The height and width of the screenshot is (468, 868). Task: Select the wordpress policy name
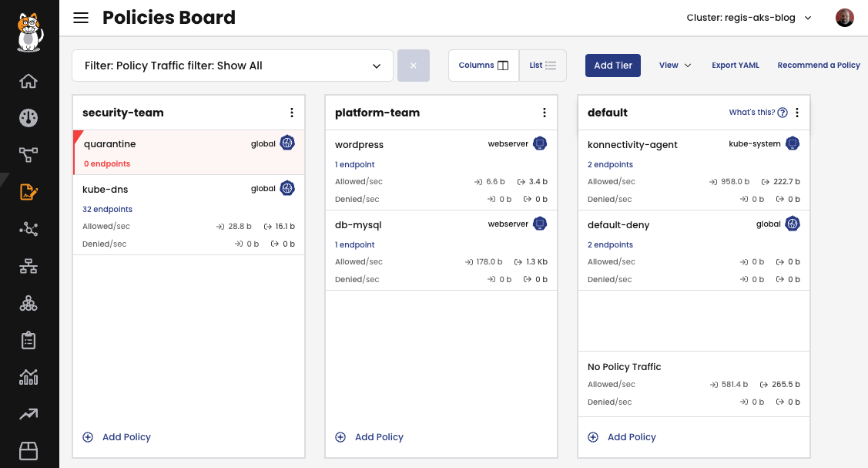click(x=359, y=144)
